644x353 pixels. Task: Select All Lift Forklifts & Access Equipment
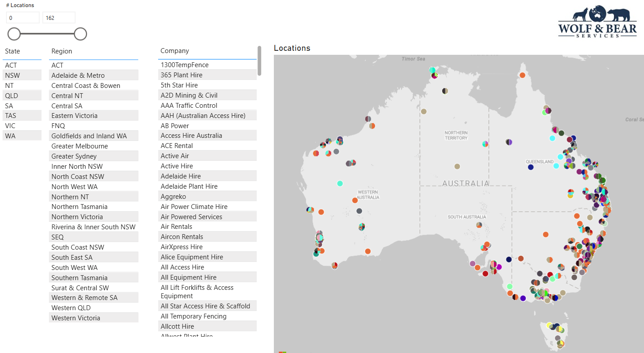click(208, 292)
